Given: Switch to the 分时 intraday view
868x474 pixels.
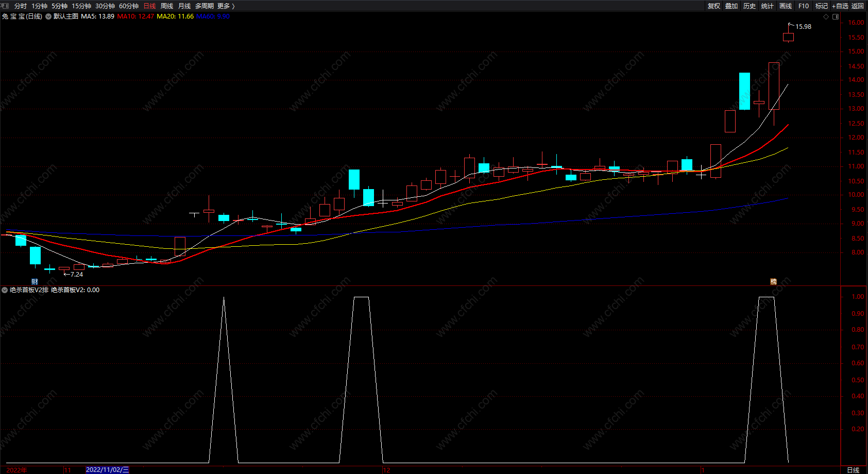Looking at the screenshot, I should pos(21,6).
